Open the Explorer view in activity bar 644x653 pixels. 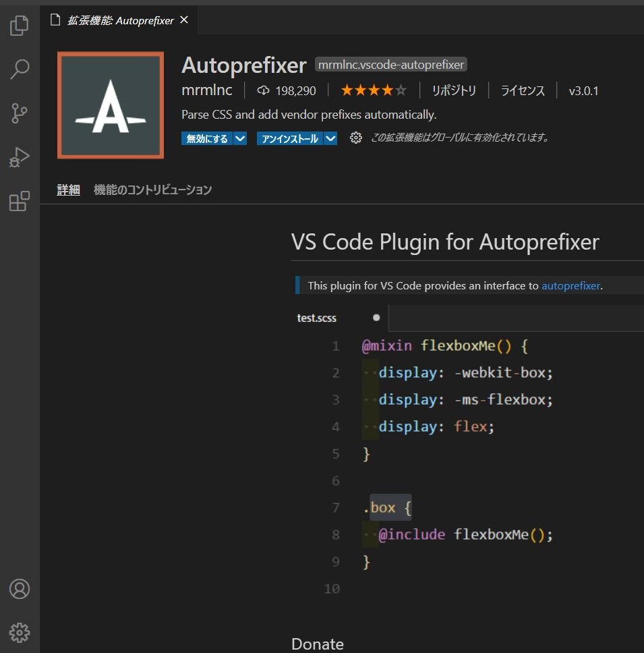pos(19,26)
